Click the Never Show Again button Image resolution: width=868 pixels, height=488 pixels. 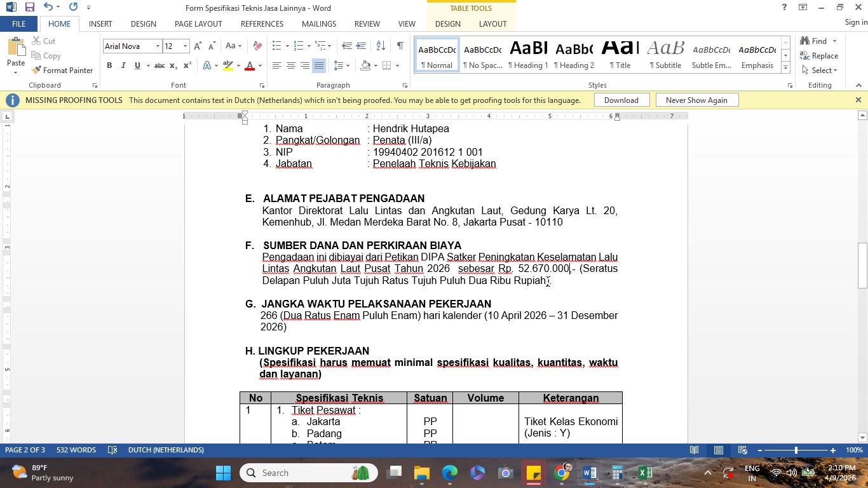[x=696, y=100]
